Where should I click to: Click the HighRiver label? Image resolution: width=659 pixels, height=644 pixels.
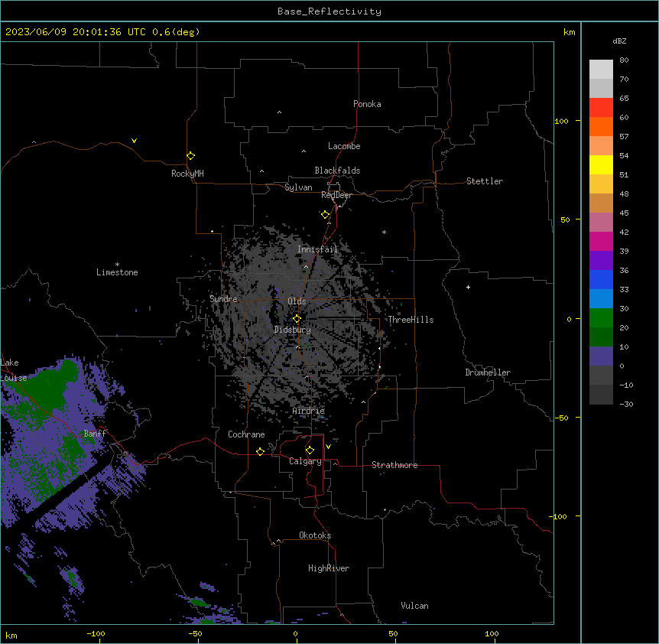pos(329,568)
